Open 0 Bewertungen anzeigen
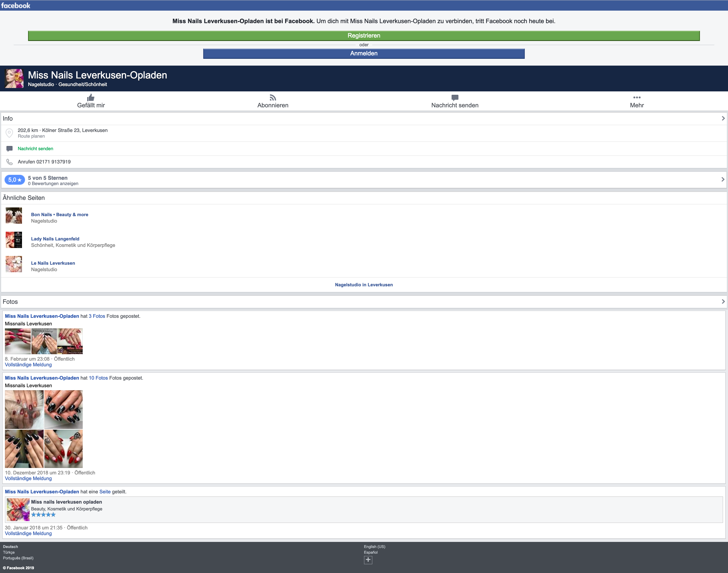728x573 pixels. tap(53, 184)
